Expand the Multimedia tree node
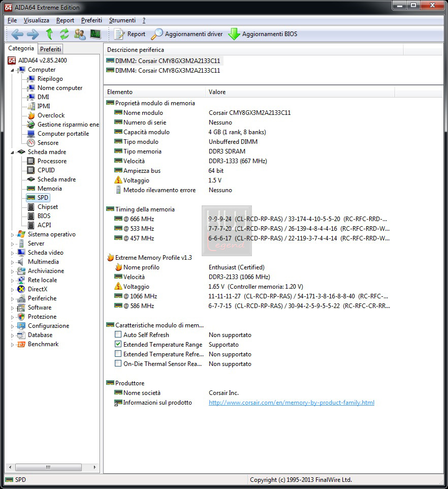 13,262
